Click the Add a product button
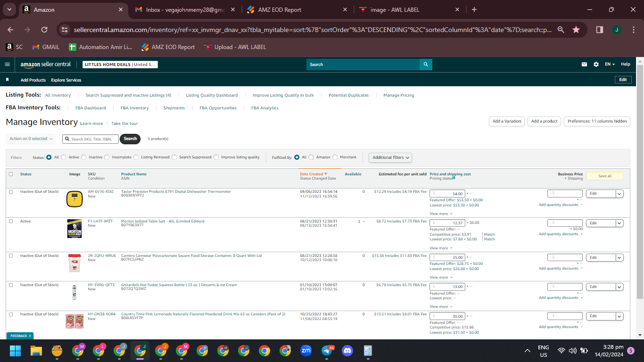 [x=545, y=121]
